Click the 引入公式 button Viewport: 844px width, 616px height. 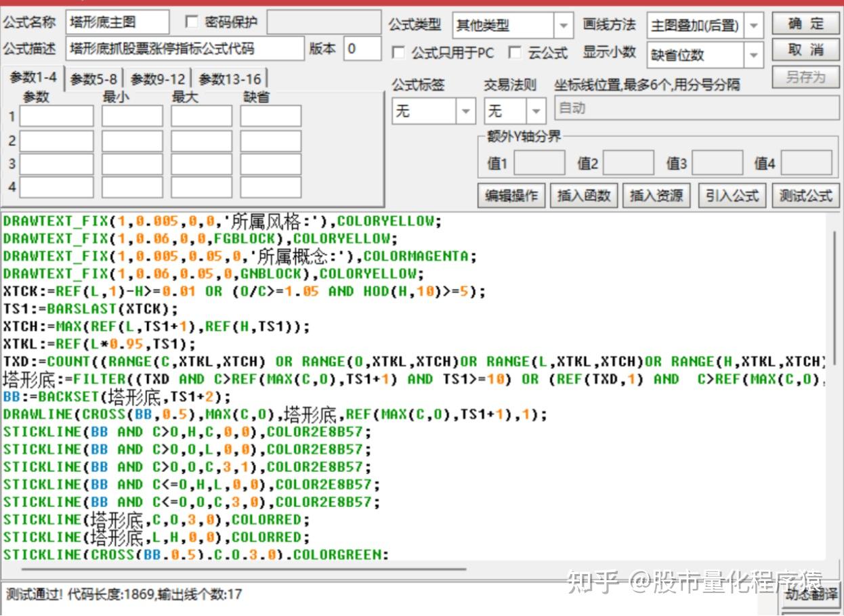(732, 196)
